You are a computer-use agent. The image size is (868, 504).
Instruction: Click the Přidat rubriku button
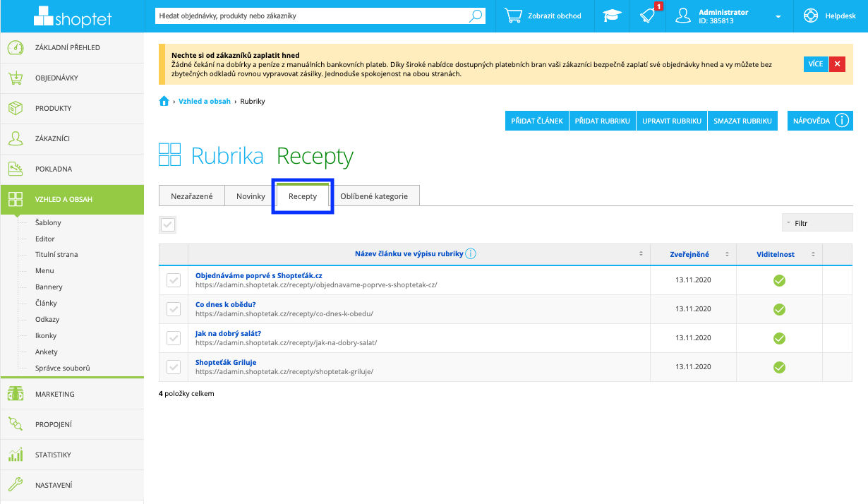click(603, 121)
